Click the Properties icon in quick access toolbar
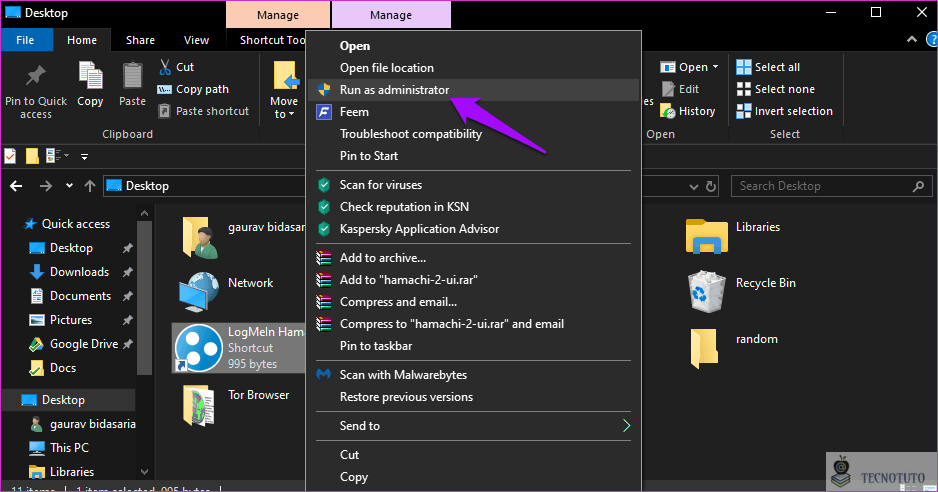The height and width of the screenshot is (492, 938). (x=10, y=156)
